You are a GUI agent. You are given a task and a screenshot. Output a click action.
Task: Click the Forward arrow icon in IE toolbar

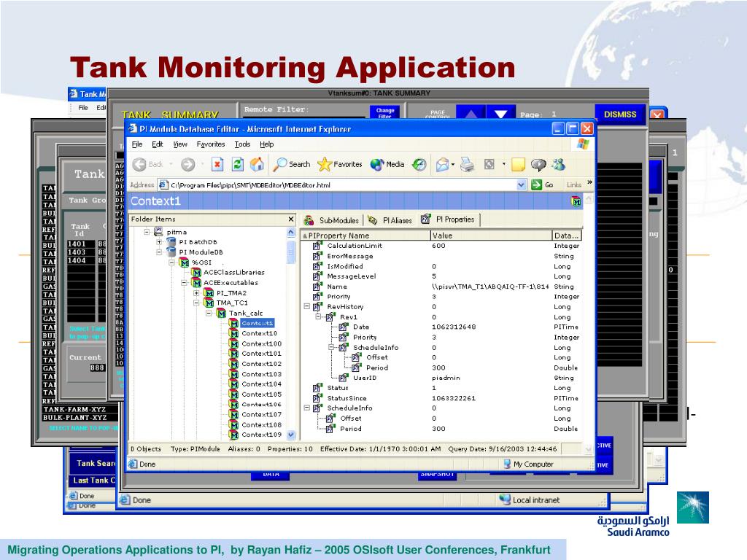click(187, 164)
